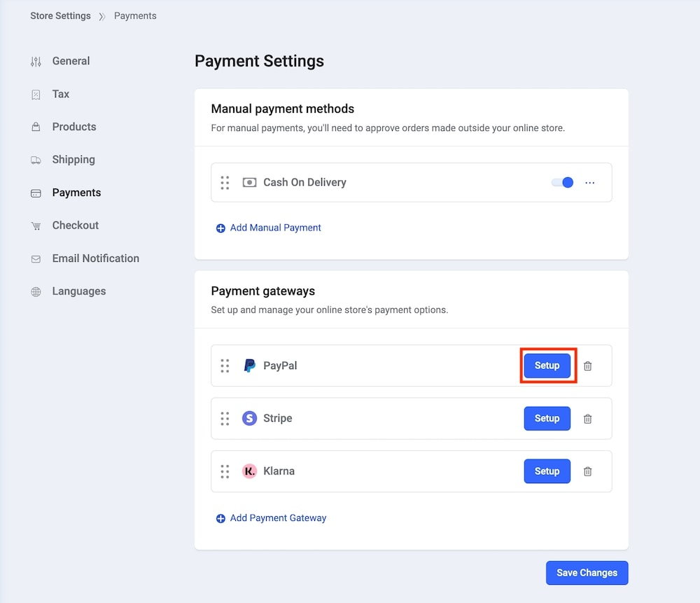700x603 pixels.
Task: Click the Cash On Delivery drag handle
Action: [x=225, y=183]
